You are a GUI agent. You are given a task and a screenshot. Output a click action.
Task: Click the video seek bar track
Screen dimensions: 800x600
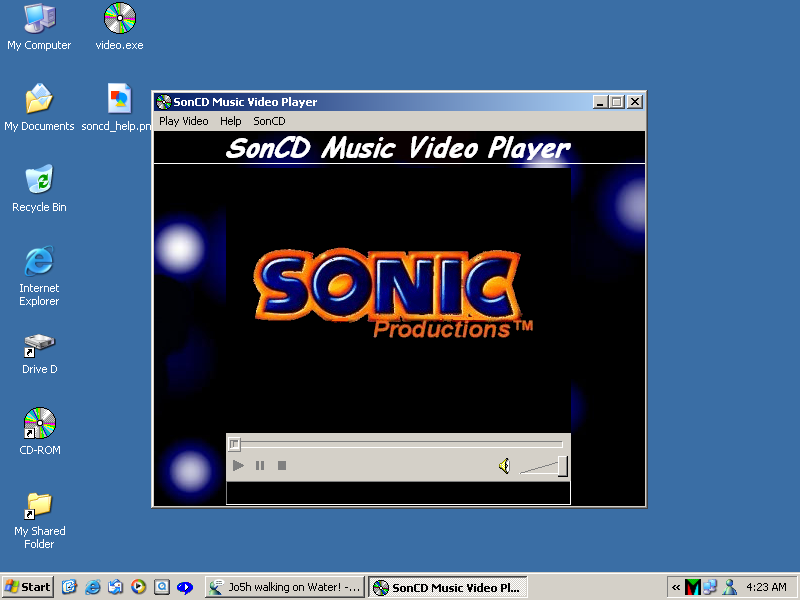pos(400,444)
